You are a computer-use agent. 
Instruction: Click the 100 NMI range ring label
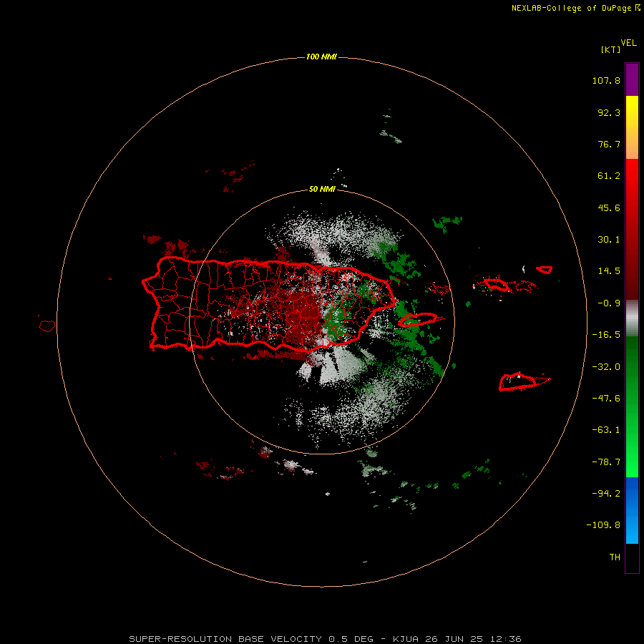(x=321, y=57)
